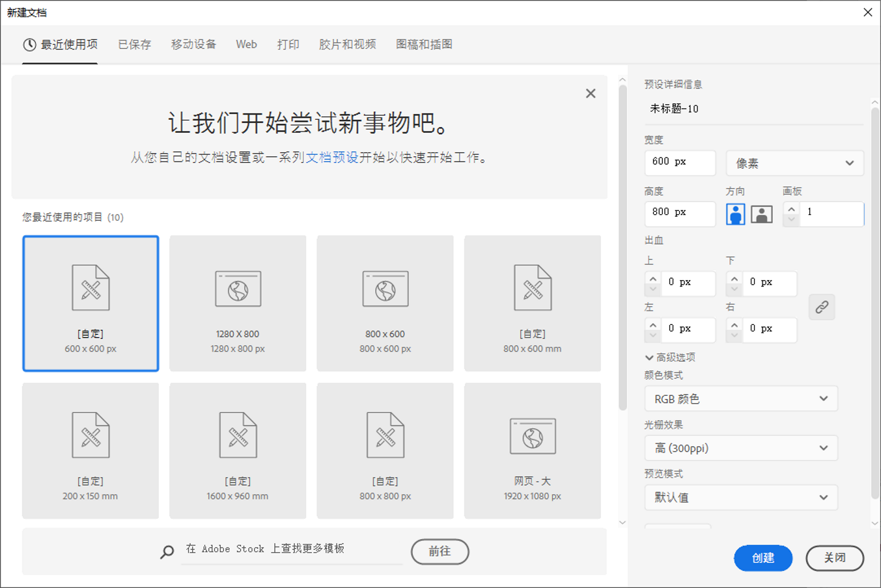Open the 默认值 preview mode dropdown

pyautogui.click(x=741, y=497)
